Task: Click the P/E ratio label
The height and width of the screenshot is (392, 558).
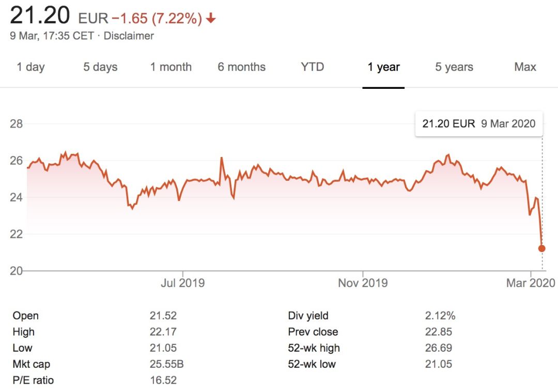Action: (33, 381)
